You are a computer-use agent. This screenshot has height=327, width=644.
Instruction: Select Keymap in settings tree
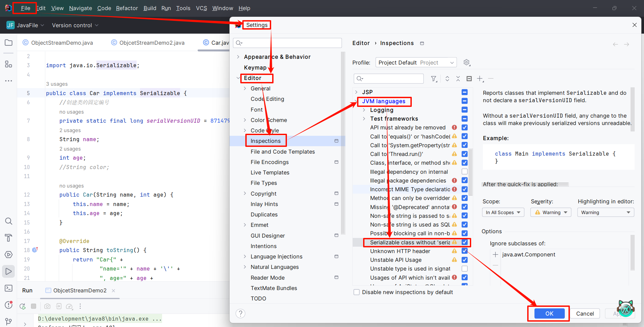click(255, 68)
